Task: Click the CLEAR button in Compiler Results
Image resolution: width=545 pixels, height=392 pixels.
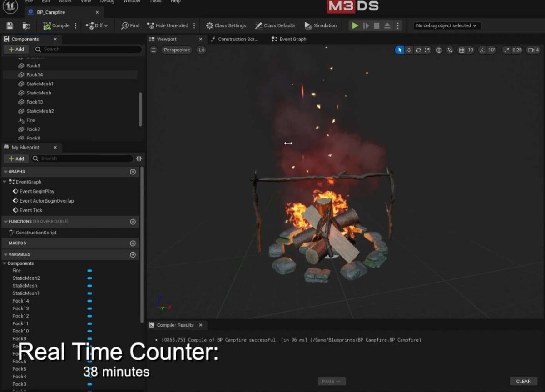Action: (x=523, y=381)
